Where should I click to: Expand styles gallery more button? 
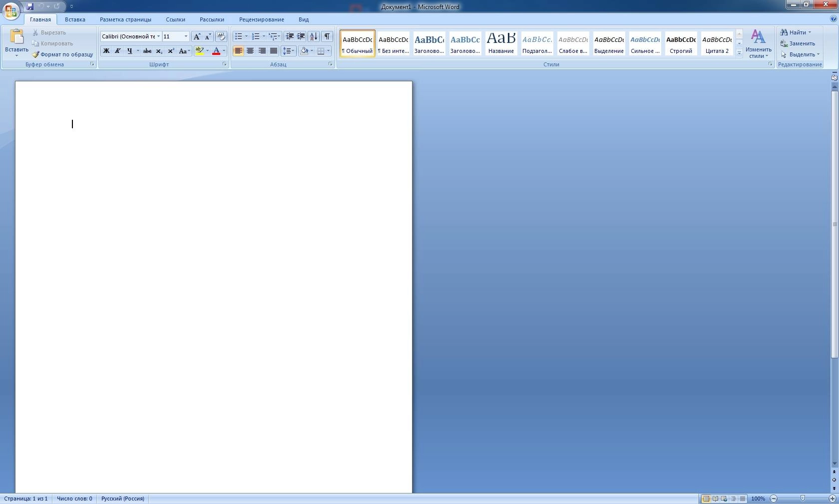740,53
